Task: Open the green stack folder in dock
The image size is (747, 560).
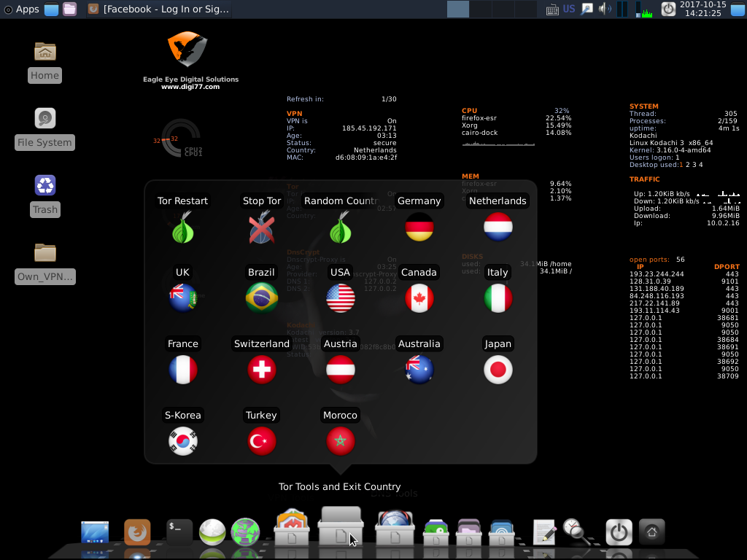Action: click(x=436, y=532)
